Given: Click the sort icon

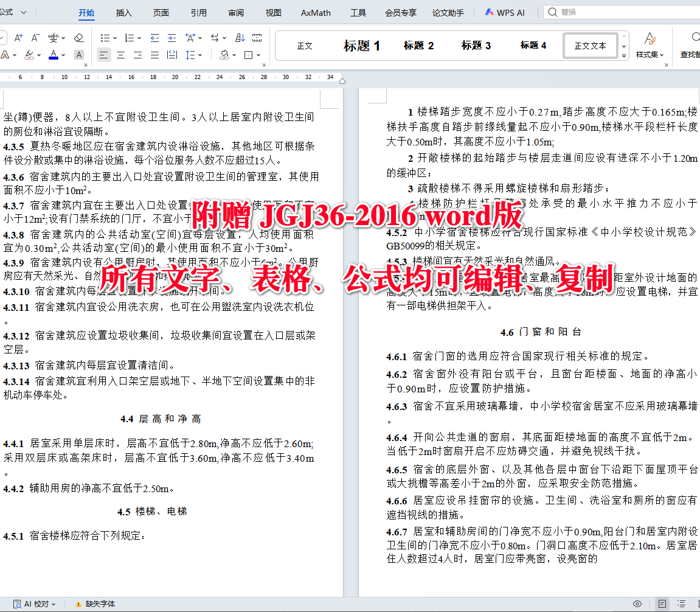Looking at the screenshot, I should click(x=240, y=38).
